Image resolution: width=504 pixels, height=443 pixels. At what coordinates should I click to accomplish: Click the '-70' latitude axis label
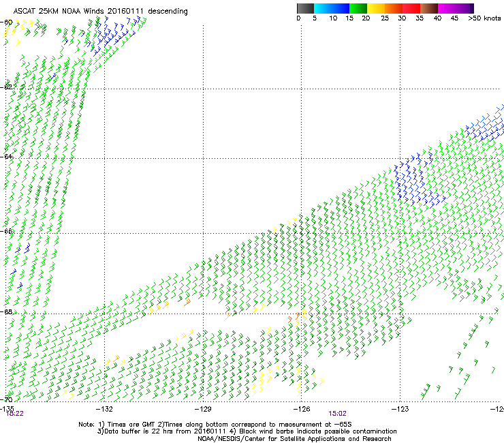[6, 399]
